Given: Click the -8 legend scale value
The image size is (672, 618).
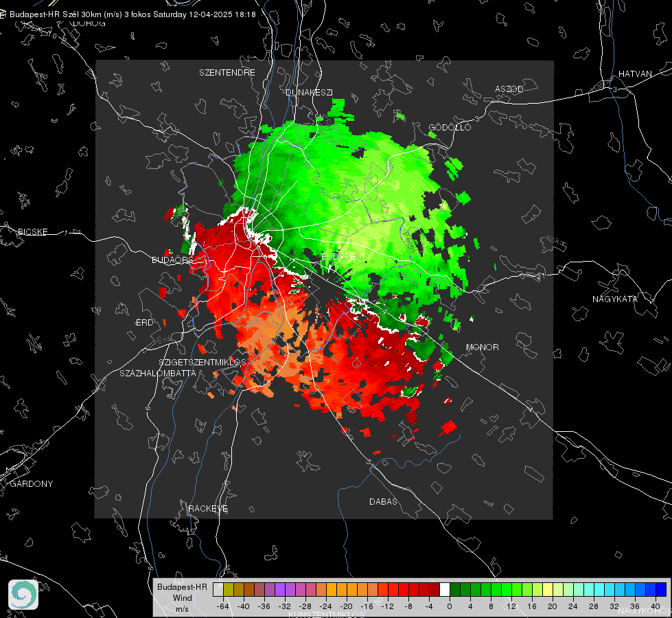Looking at the screenshot, I should coord(408,606).
